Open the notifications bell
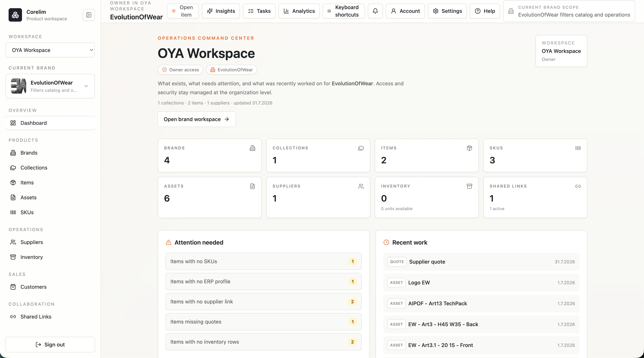Screen dimensions: 644x358 (x=375, y=11)
